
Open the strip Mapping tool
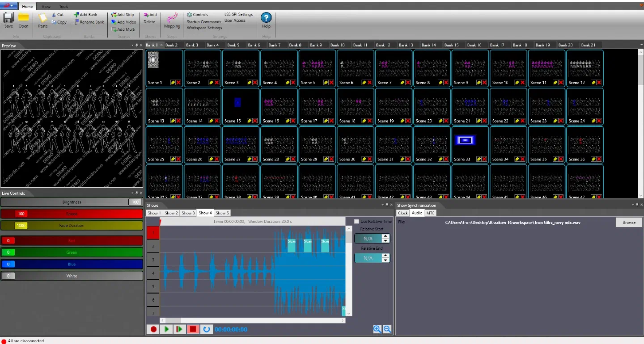click(x=172, y=21)
